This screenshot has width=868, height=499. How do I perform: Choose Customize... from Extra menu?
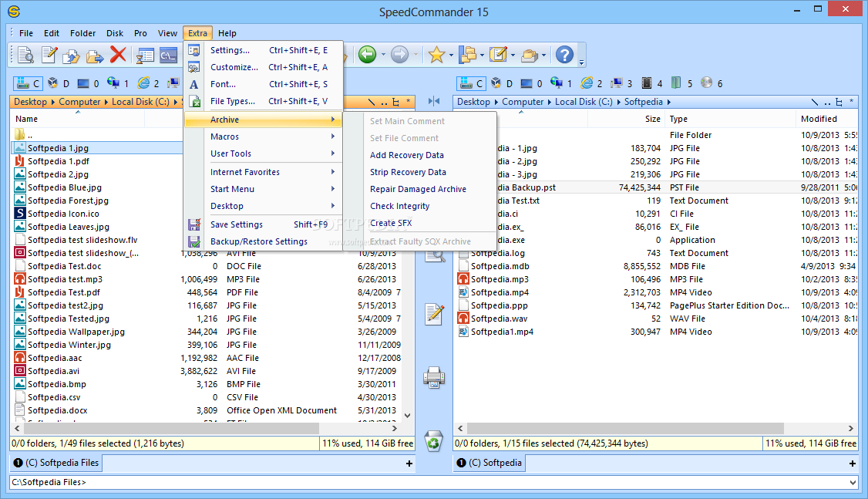click(x=264, y=67)
